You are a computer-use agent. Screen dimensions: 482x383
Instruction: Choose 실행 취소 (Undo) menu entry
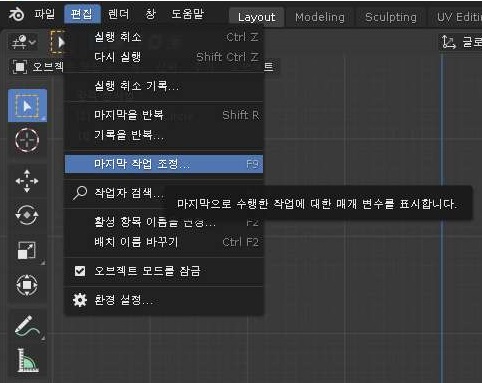pos(164,37)
